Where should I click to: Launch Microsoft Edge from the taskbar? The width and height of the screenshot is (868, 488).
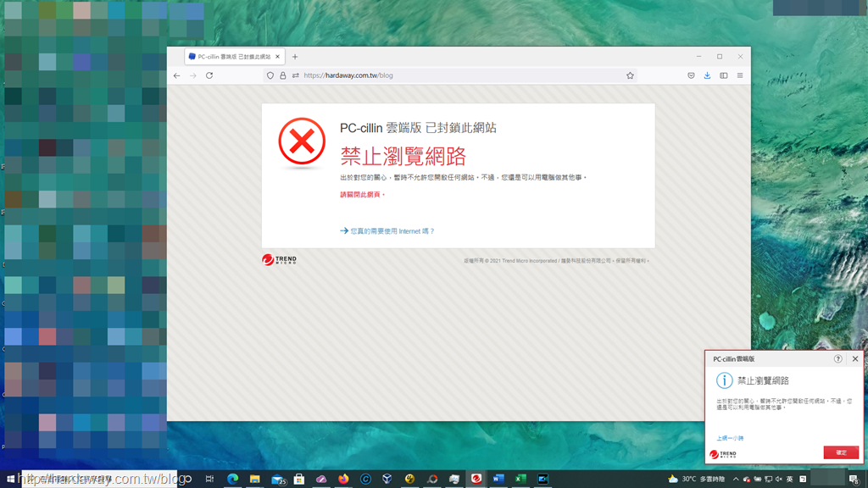[x=232, y=480]
